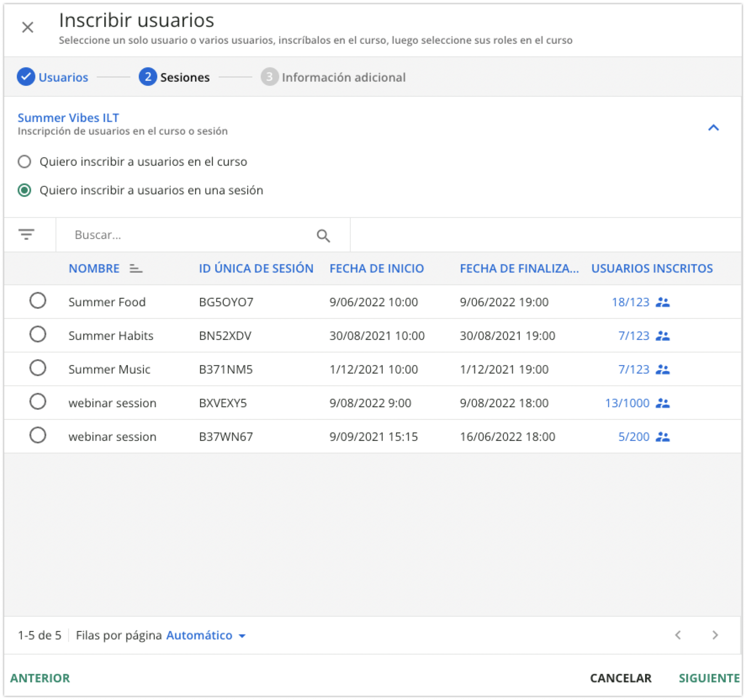Click the filter icon beside search
The height and width of the screenshot is (700, 746).
pyautogui.click(x=26, y=234)
